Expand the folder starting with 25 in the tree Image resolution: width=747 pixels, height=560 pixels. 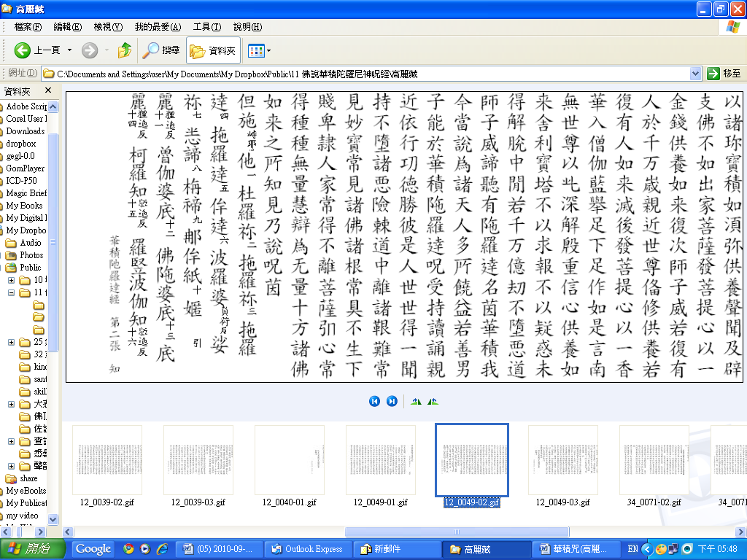tap(12, 342)
